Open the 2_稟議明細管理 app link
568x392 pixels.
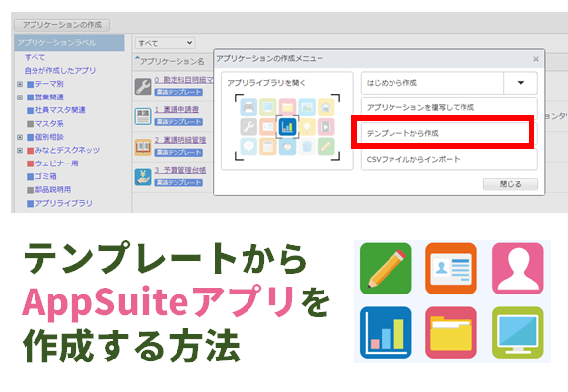click(180, 140)
